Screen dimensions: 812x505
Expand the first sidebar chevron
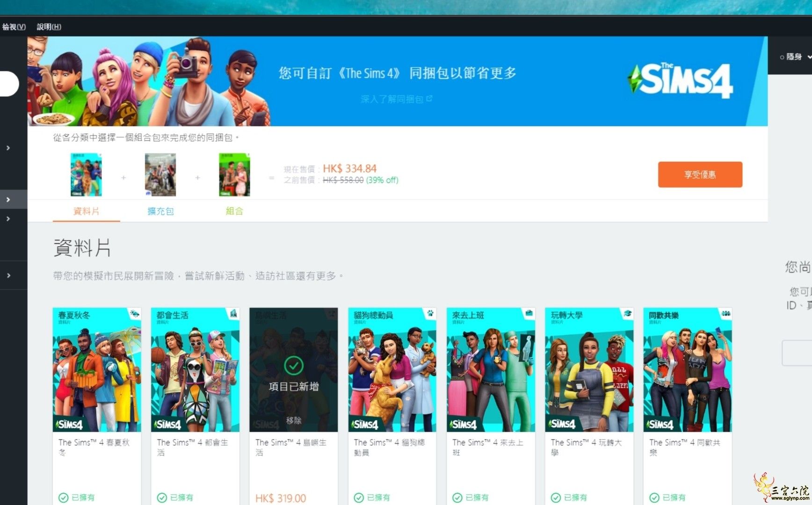click(x=8, y=148)
